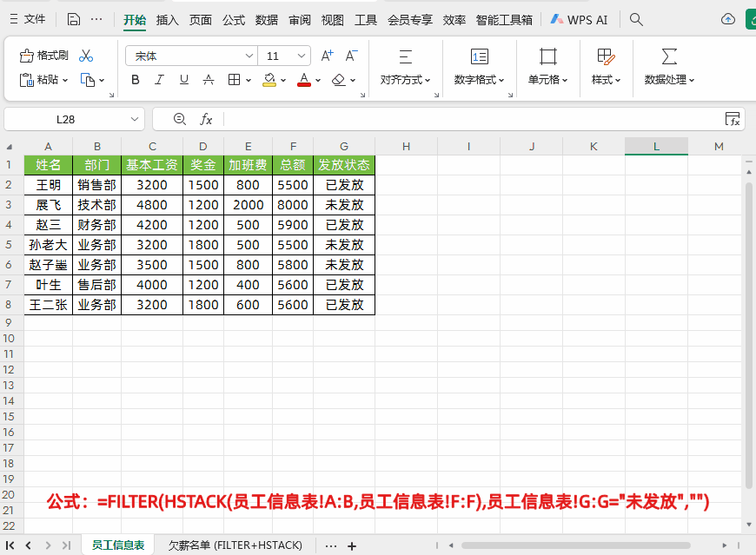
Task: Select column L header
Action: pos(656,147)
